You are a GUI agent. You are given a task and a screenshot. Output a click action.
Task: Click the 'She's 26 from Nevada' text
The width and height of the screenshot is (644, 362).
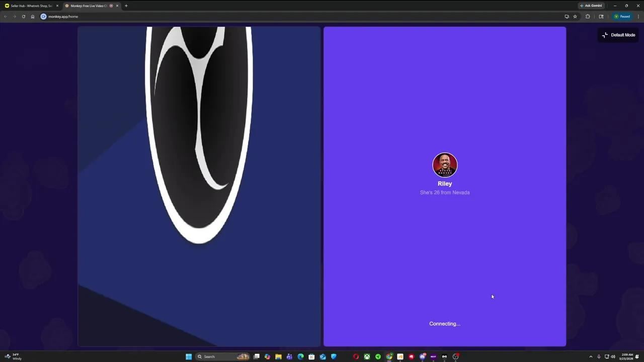tap(445, 193)
